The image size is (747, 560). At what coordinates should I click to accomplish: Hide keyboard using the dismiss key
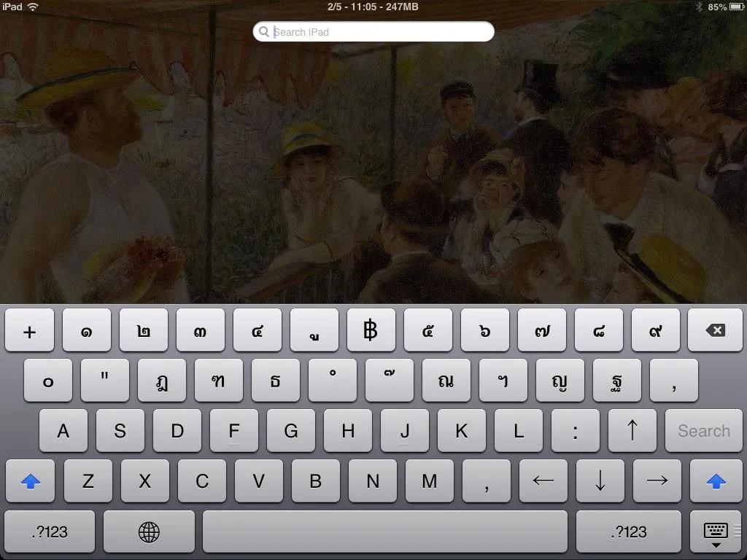[716, 532]
